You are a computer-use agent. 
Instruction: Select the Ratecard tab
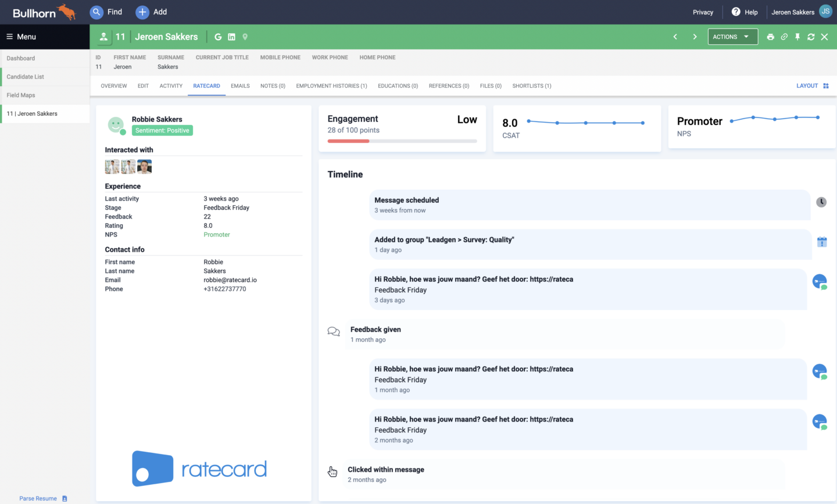pos(206,86)
